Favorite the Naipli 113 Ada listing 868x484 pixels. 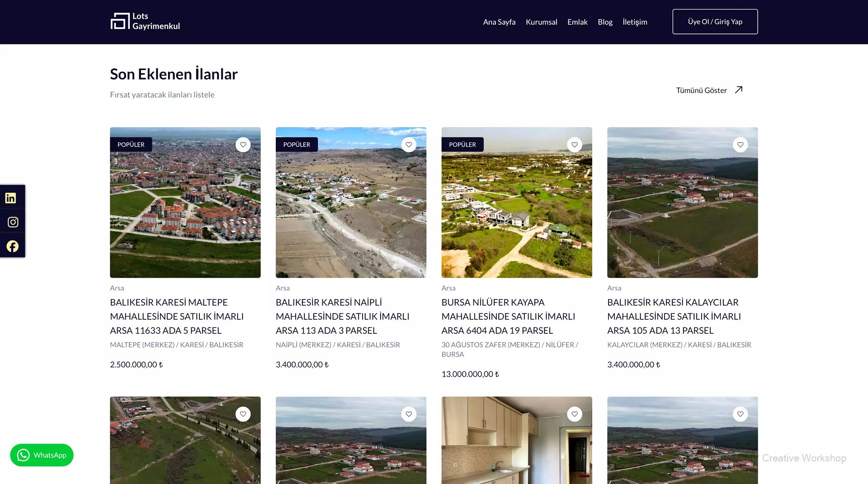[409, 145]
